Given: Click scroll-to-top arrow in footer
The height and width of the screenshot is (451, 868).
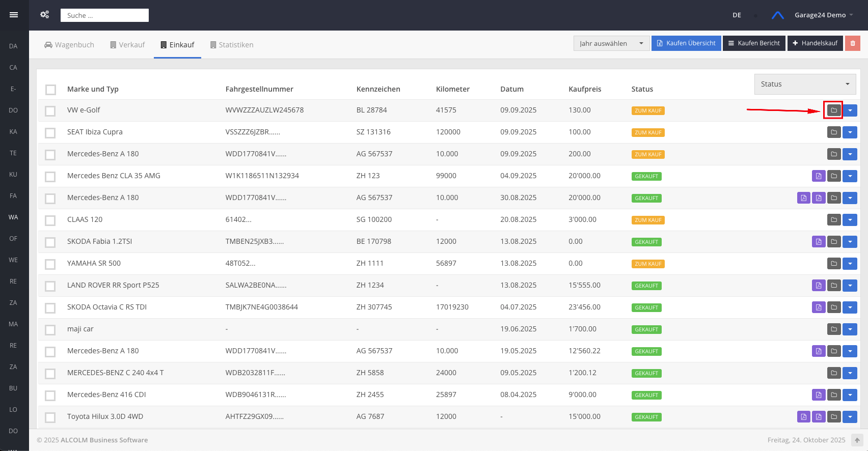Looking at the screenshot, I should tap(857, 440).
